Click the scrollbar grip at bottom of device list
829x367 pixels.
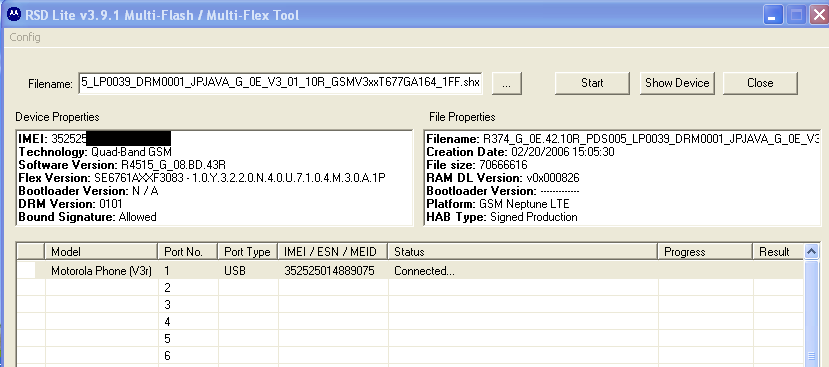[x=812, y=355]
